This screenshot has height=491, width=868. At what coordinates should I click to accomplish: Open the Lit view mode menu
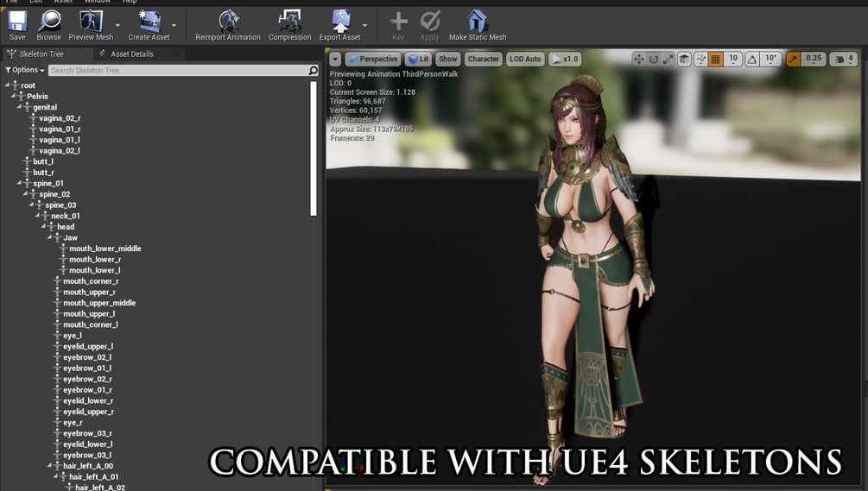coord(419,60)
